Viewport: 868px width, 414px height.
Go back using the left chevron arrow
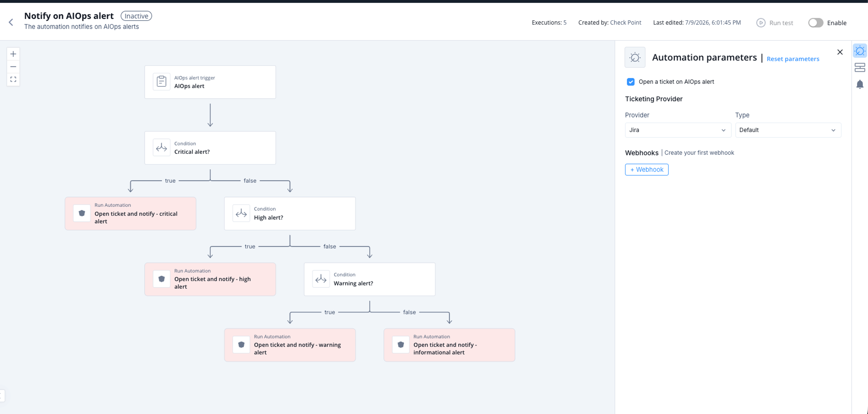pos(11,22)
